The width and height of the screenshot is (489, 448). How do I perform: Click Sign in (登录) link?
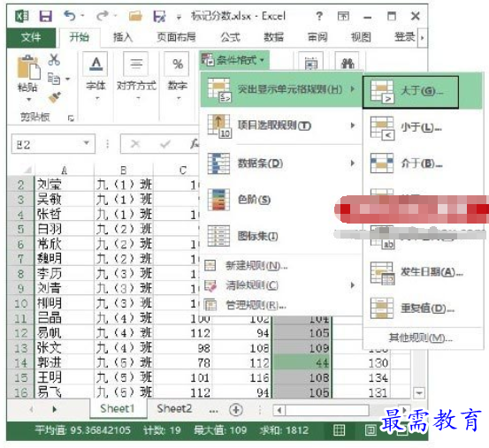405,37
